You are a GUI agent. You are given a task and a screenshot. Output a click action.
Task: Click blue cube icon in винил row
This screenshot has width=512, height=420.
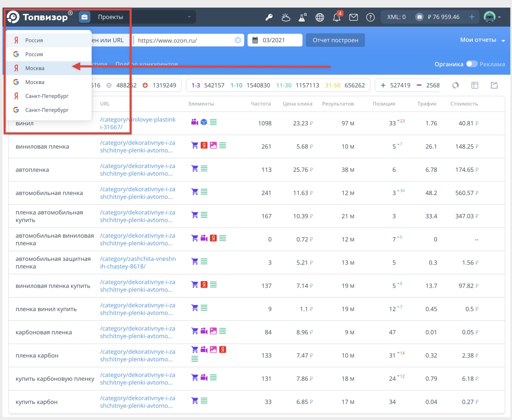tap(204, 122)
